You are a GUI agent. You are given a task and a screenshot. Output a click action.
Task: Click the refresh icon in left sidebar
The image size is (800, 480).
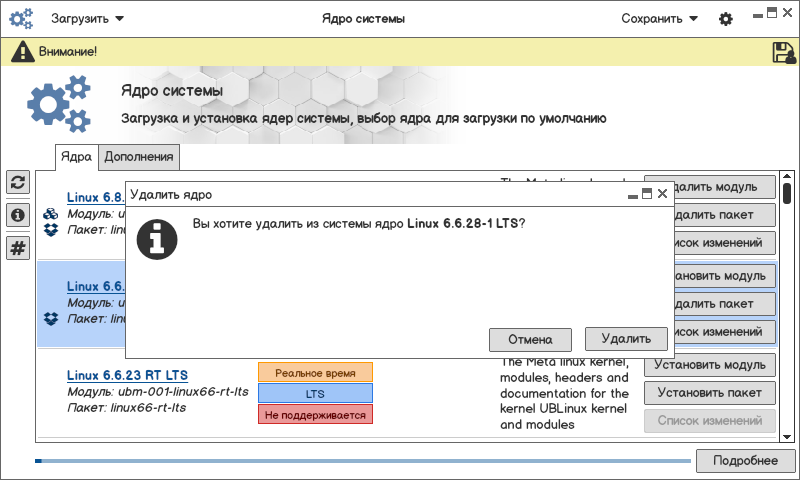tap(18, 182)
